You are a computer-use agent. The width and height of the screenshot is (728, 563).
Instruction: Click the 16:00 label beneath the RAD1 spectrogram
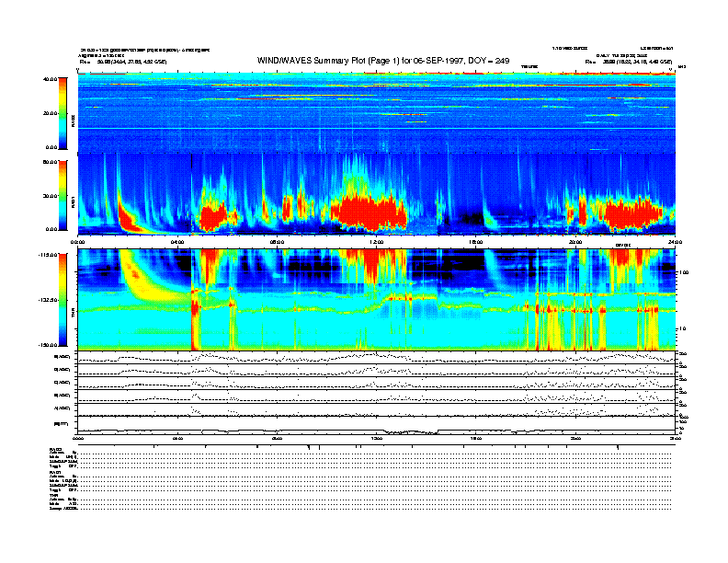[x=476, y=242]
